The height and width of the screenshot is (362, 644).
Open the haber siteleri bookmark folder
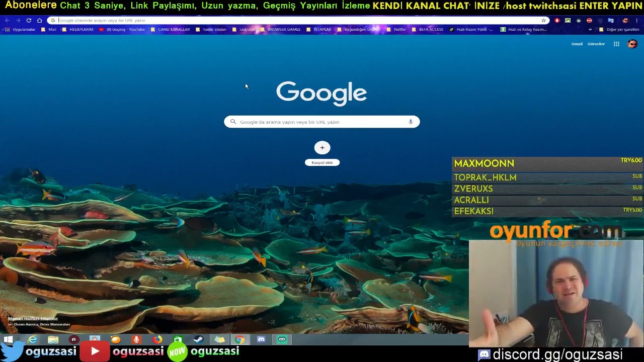click(x=211, y=29)
